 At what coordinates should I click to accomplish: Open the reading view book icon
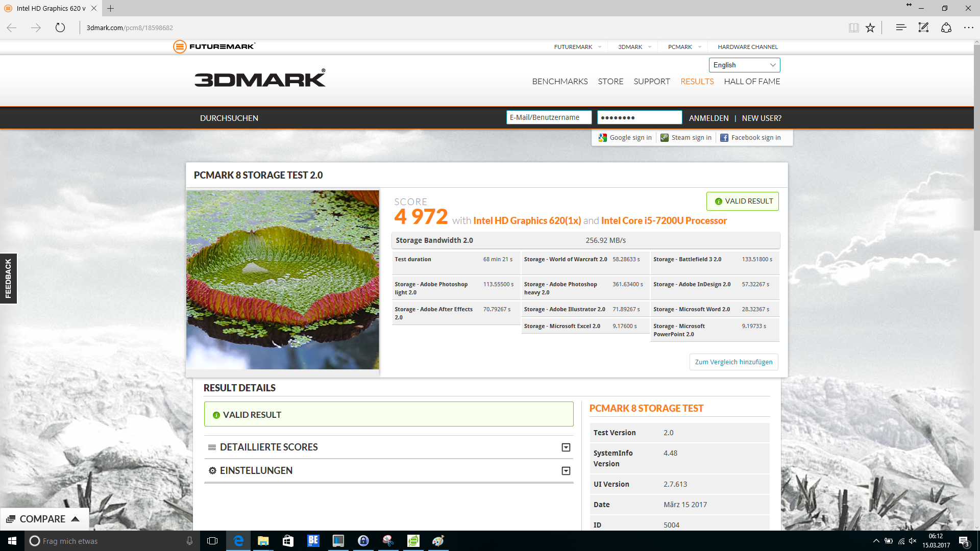point(853,28)
